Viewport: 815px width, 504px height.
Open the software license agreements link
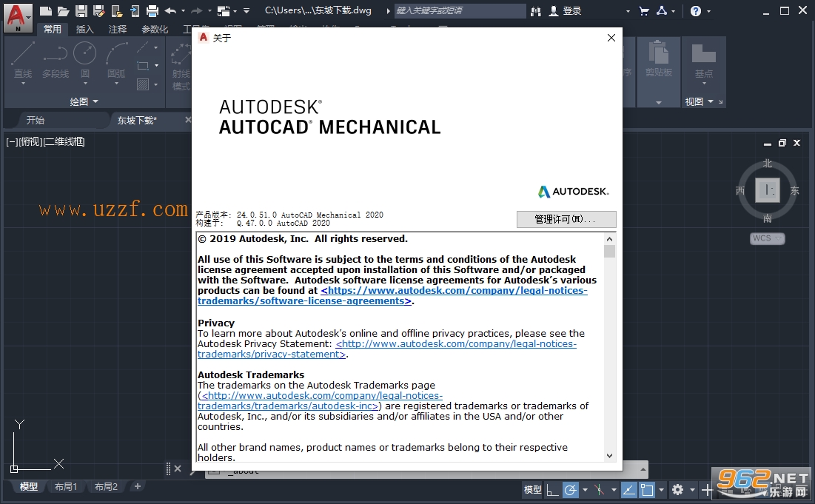392,295
